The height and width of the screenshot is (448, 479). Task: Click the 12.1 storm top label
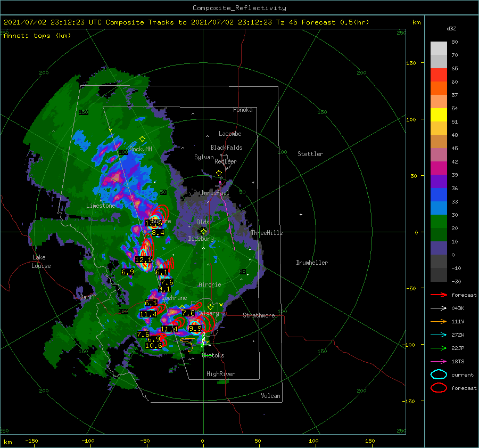143,259
